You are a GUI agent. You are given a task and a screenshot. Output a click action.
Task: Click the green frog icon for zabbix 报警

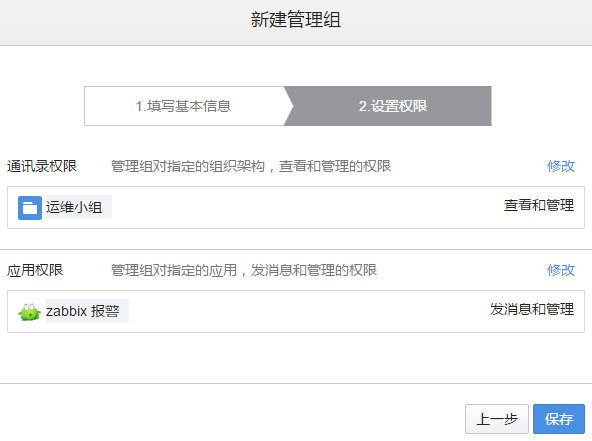pos(29,312)
